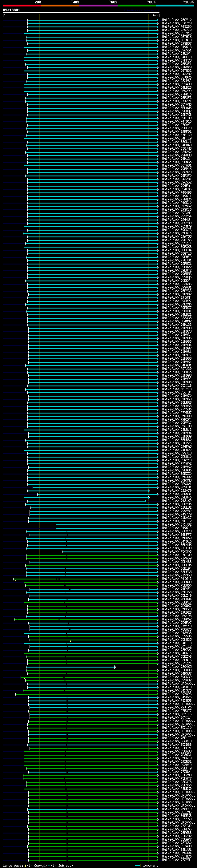Viewport: 197px width, 868px height.
Task: Click the UniRef100_Q7XJ82 hit label
Action: point(177,525)
